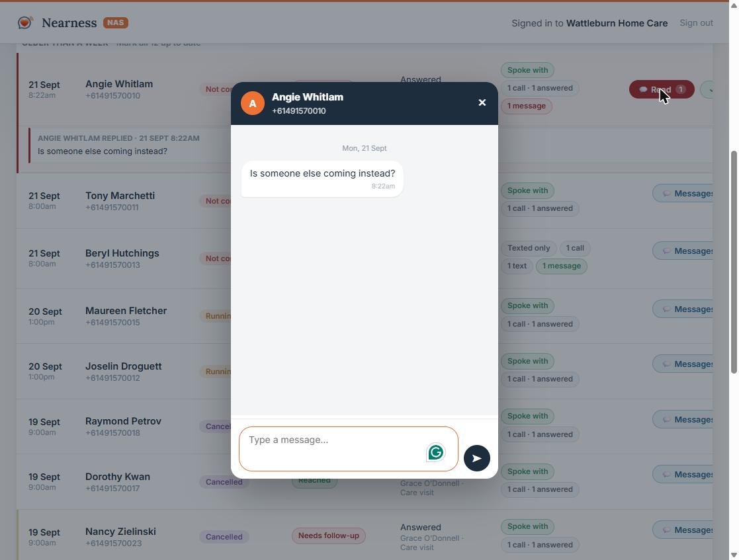Open Messages for Nancy Zielinski

coord(683,530)
